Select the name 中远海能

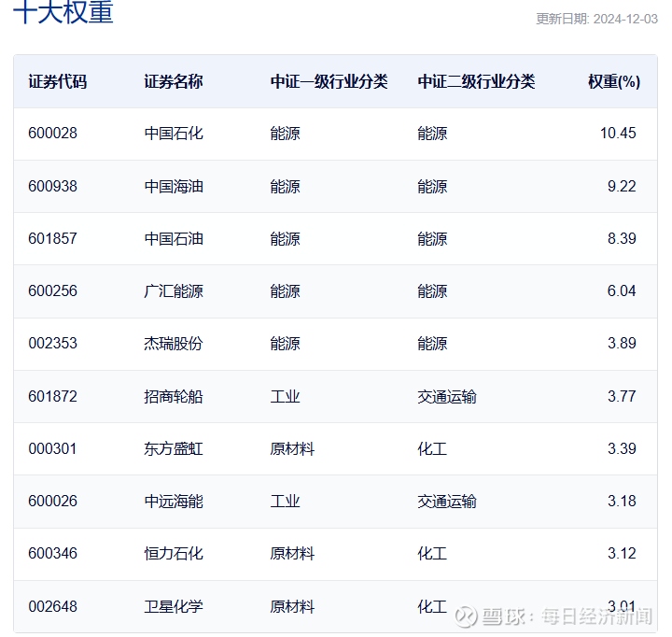tap(174, 502)
